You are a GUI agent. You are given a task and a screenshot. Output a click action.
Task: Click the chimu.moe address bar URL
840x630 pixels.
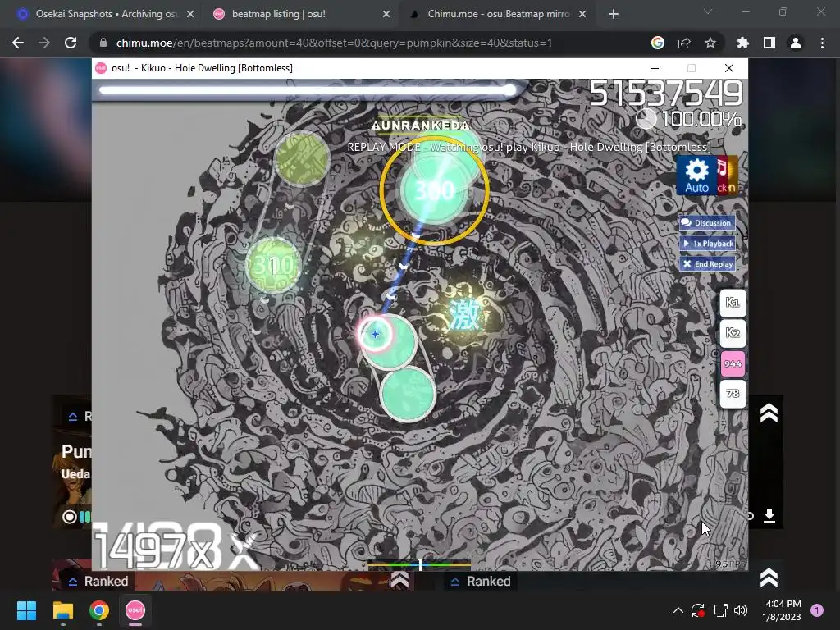coord(334,43)
